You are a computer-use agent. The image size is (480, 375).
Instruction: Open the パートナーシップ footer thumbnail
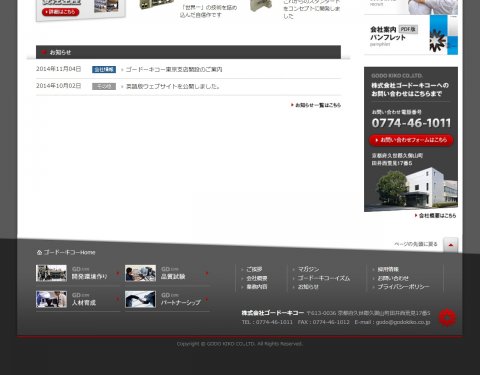pos(140,299)
